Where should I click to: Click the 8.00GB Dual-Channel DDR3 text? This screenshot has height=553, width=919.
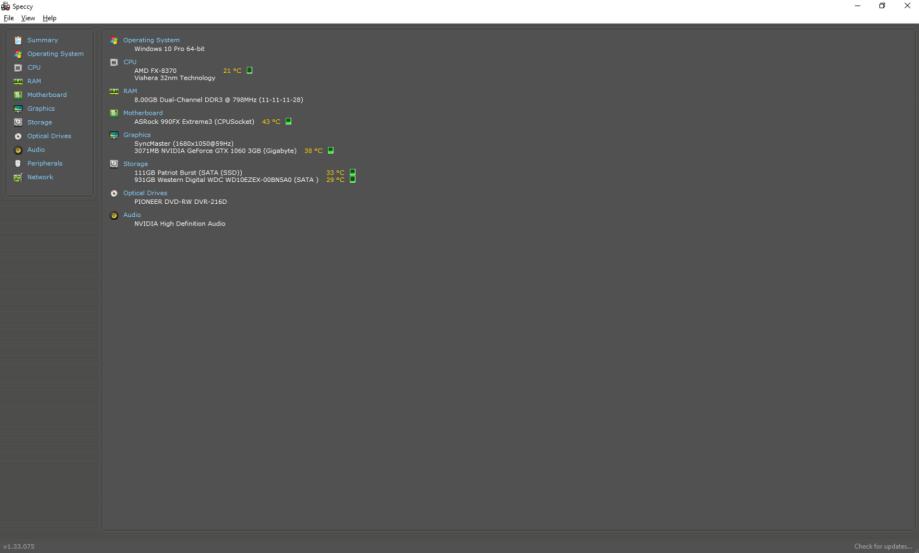point(219,100)
